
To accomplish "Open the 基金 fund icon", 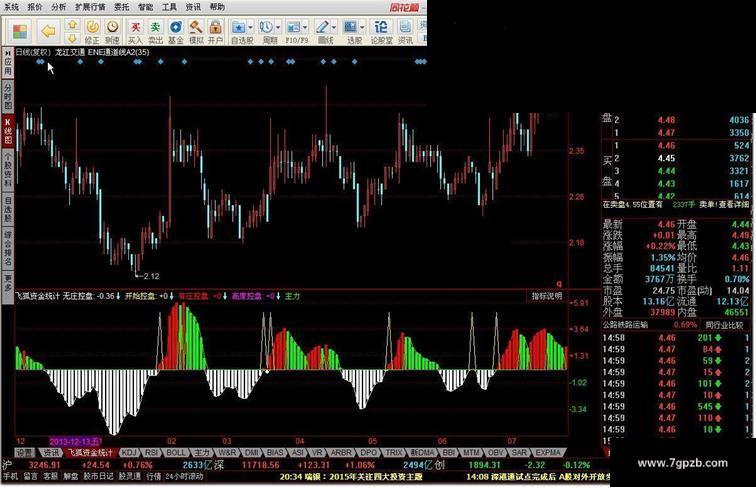I will coord(176,32).
